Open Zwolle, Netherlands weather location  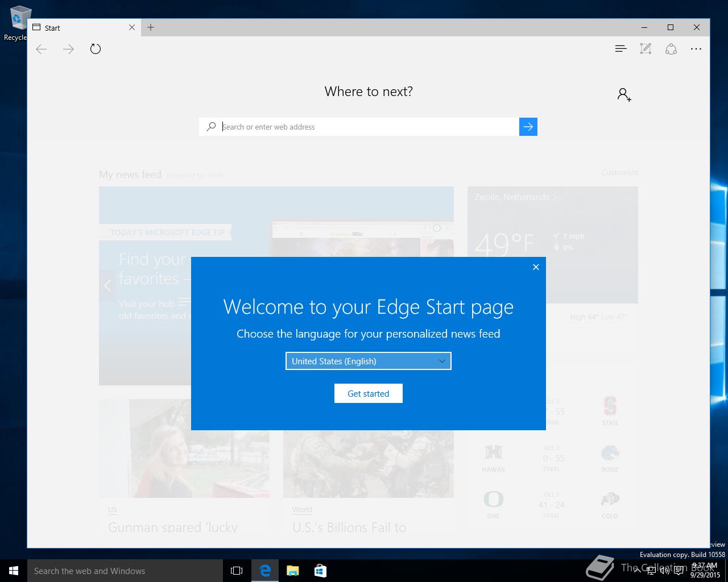tap(516, 197)
